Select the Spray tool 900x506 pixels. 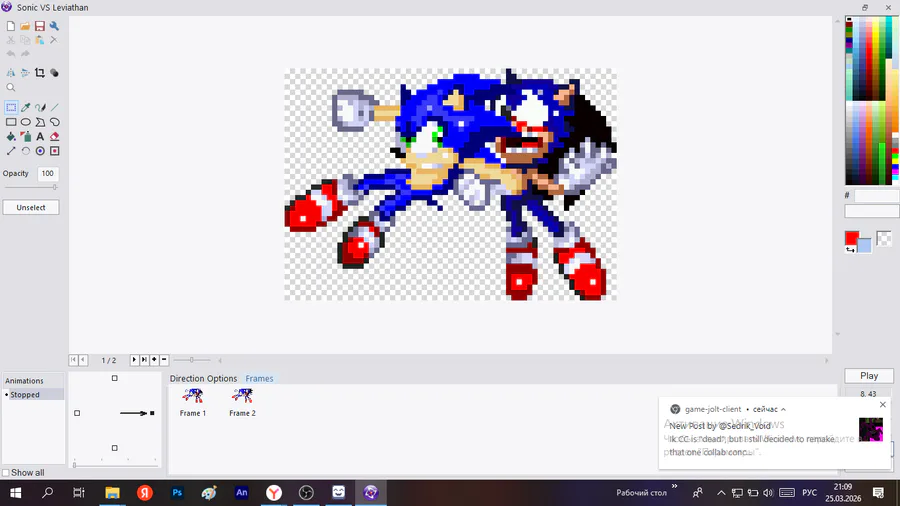click(x=25, y=137)
